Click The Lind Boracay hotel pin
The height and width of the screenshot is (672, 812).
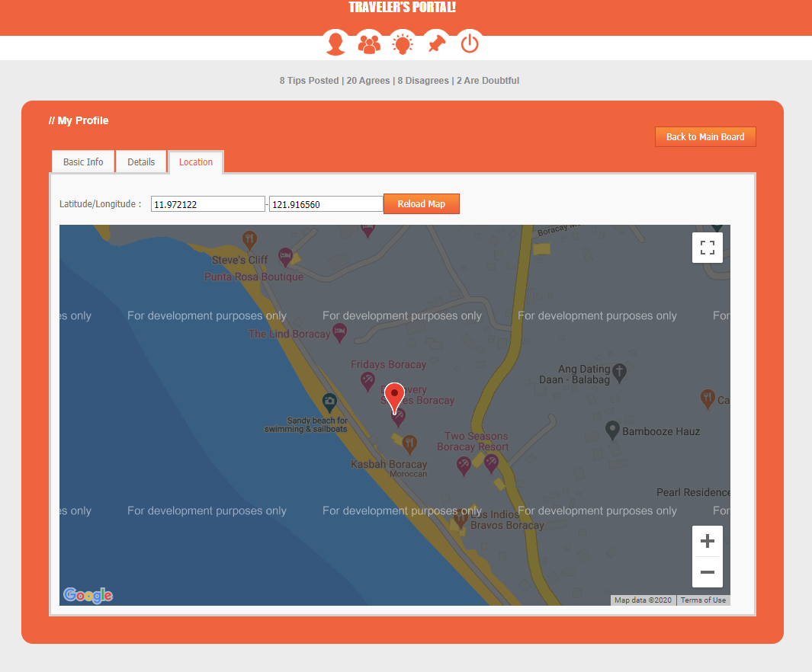click(340, 333)
